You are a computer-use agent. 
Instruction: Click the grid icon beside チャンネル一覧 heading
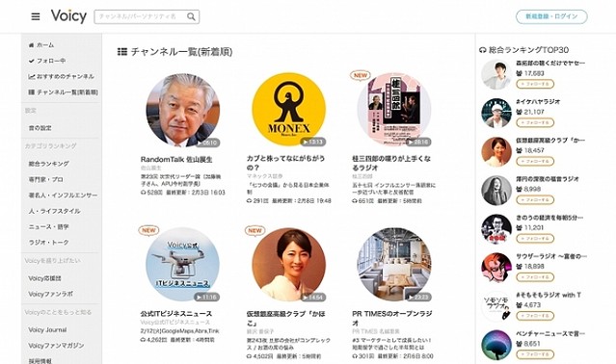pyautogui.click(x=122, y=52)
